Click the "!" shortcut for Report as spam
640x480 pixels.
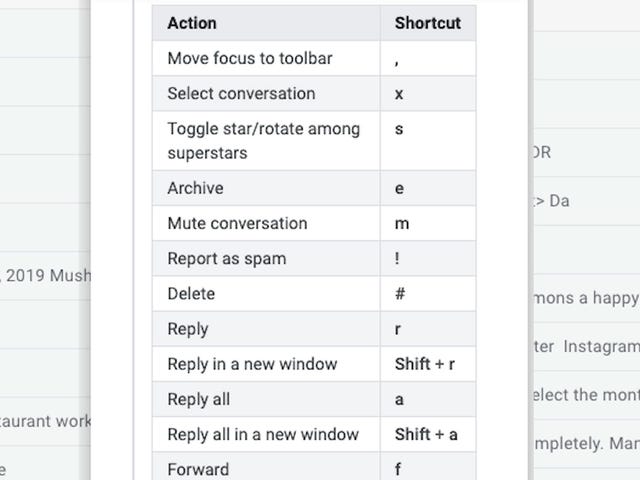(x=397, y=258)
